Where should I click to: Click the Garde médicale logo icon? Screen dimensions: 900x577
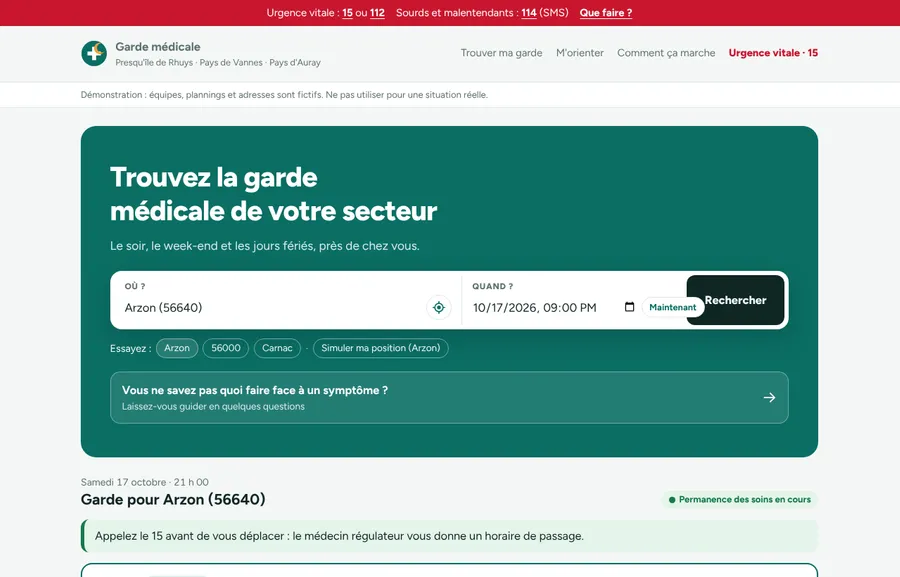[94, 53]
